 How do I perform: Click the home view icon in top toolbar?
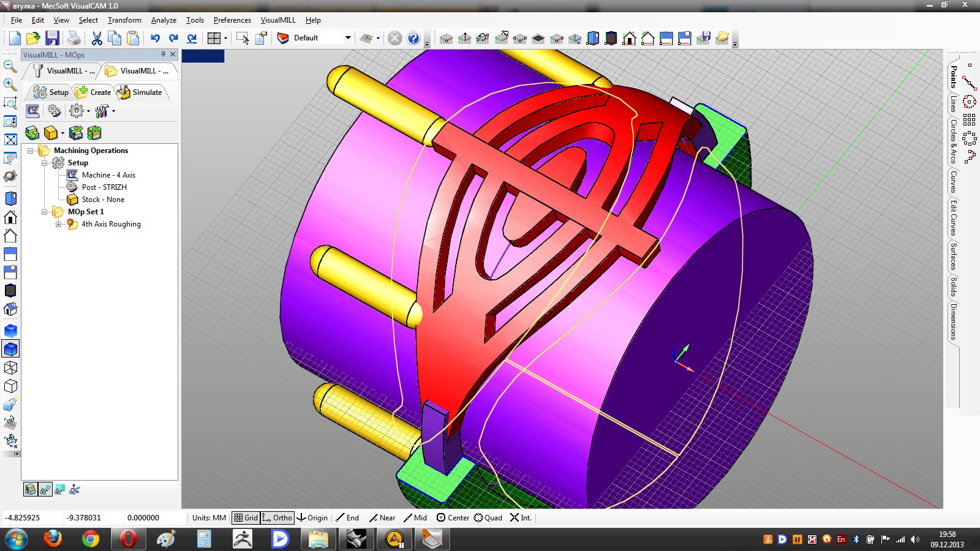pos(629,38)
